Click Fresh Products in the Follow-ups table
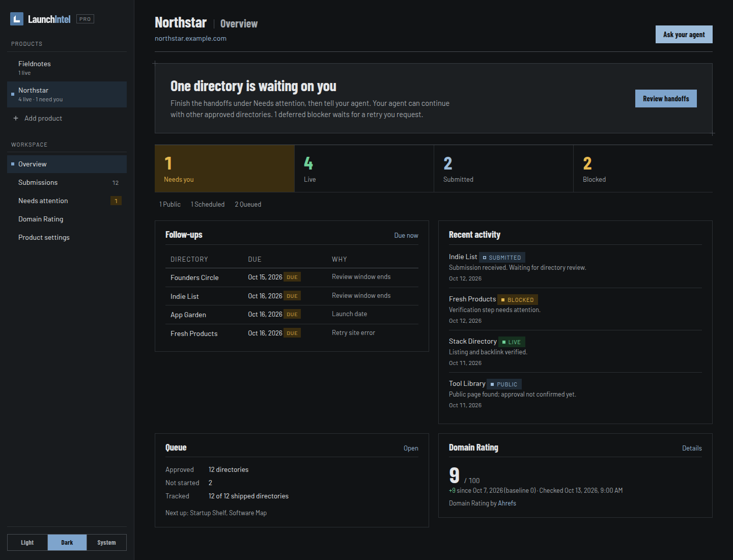The height and width of the screenshot is (560, 733). 194,333
